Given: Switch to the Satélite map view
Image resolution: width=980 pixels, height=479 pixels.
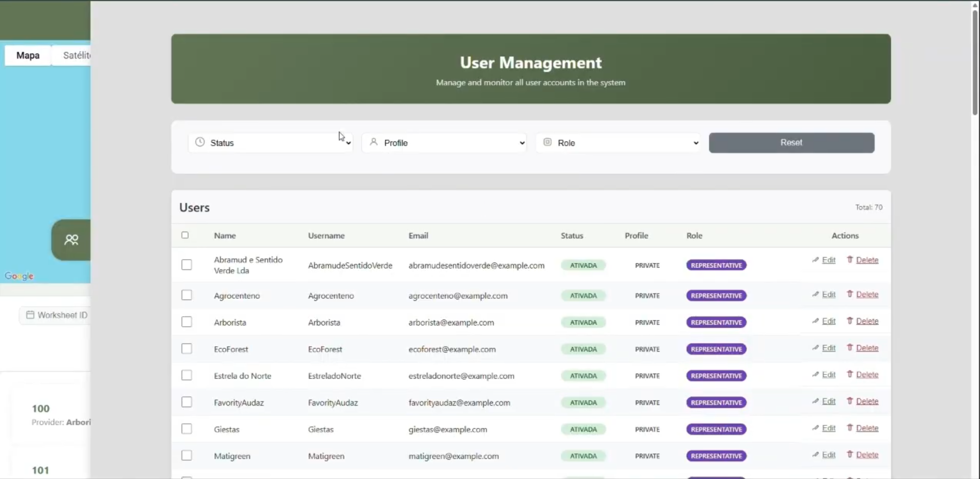Looking at the screenshot, I should [x=76, y=55].
